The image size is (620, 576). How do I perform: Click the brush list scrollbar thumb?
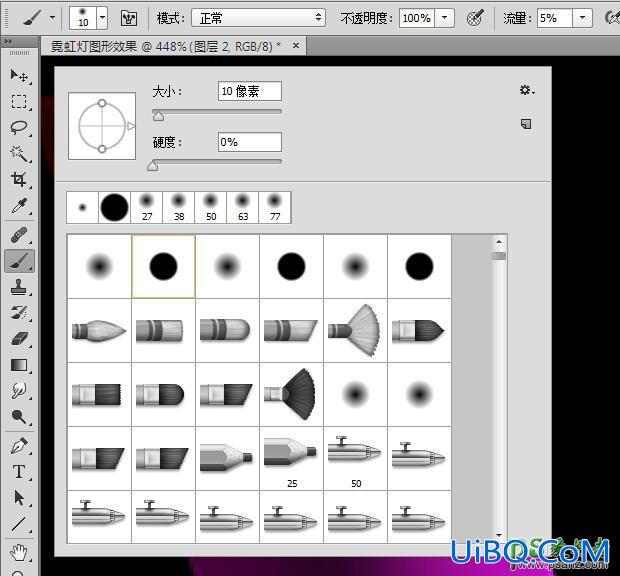click(x=499, y=256)
